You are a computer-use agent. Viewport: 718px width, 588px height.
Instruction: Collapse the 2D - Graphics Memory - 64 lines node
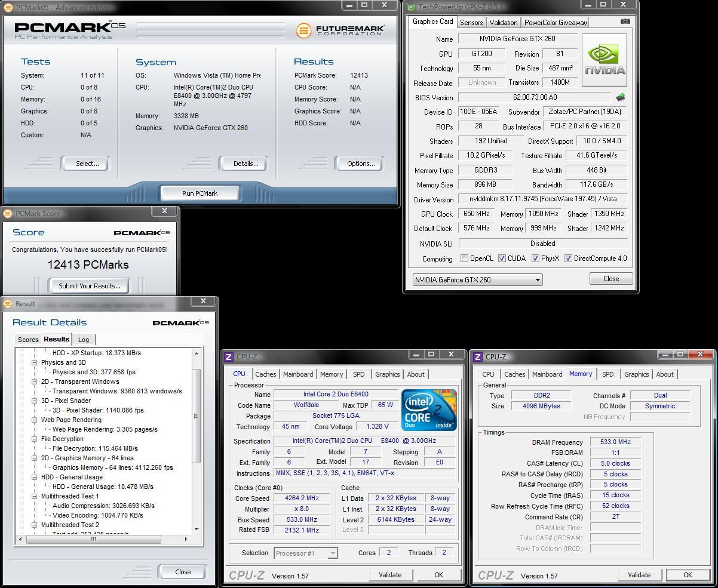[35, 458]
